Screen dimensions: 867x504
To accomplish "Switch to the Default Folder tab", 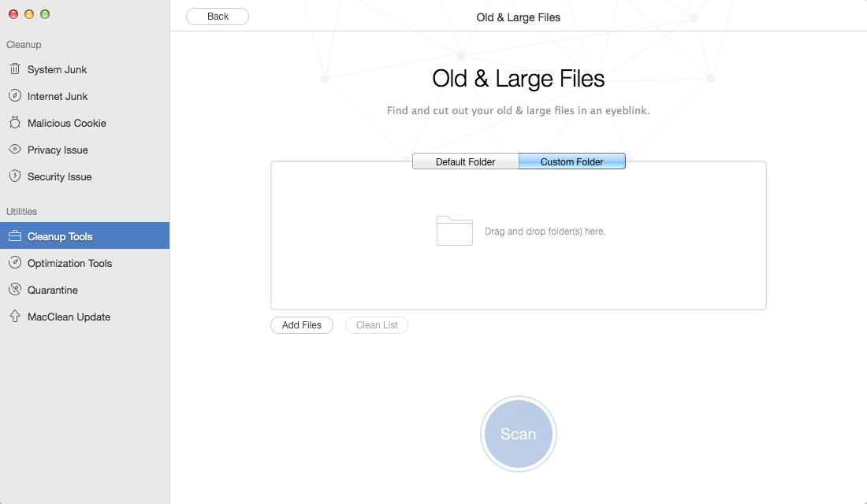I will 466,161.
